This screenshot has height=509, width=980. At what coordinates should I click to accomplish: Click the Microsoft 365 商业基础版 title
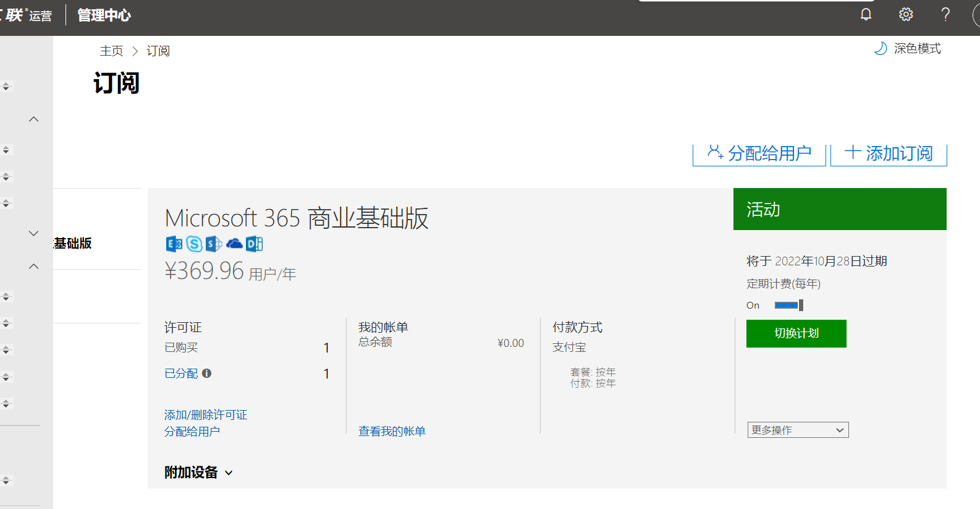[x=297, y=218]
